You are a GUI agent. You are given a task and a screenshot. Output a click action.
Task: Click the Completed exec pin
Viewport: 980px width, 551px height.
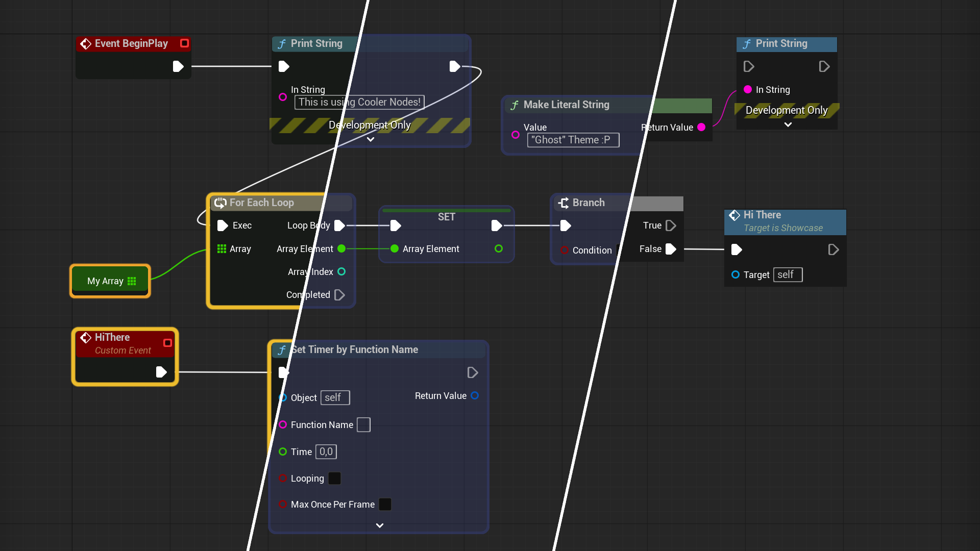(x=339, y=295)
